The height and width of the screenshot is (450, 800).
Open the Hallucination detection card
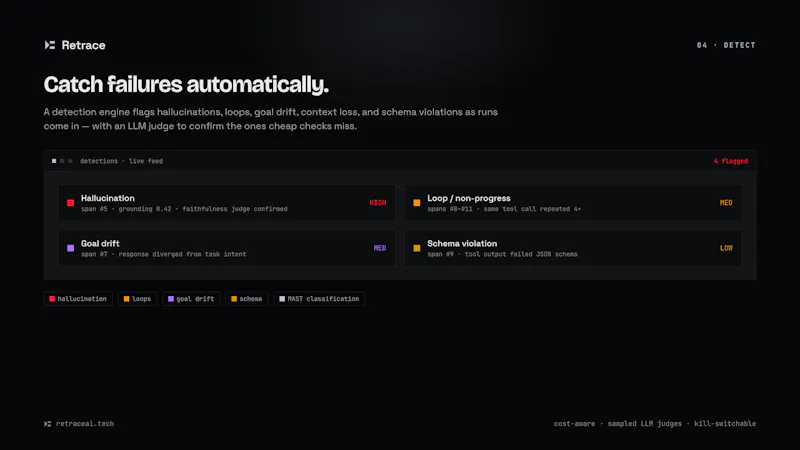227,203
